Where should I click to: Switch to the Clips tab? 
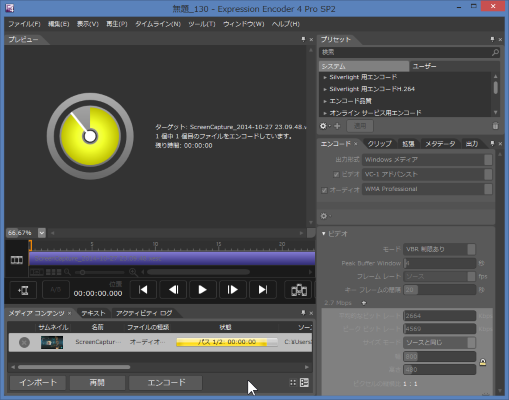[379, 144]
